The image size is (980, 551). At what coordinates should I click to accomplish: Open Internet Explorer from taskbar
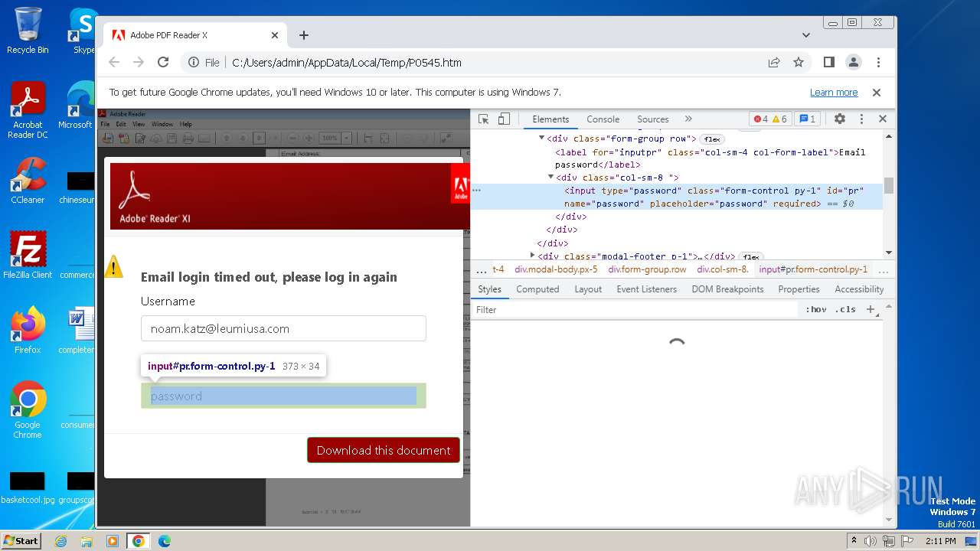tap(60, 541)
